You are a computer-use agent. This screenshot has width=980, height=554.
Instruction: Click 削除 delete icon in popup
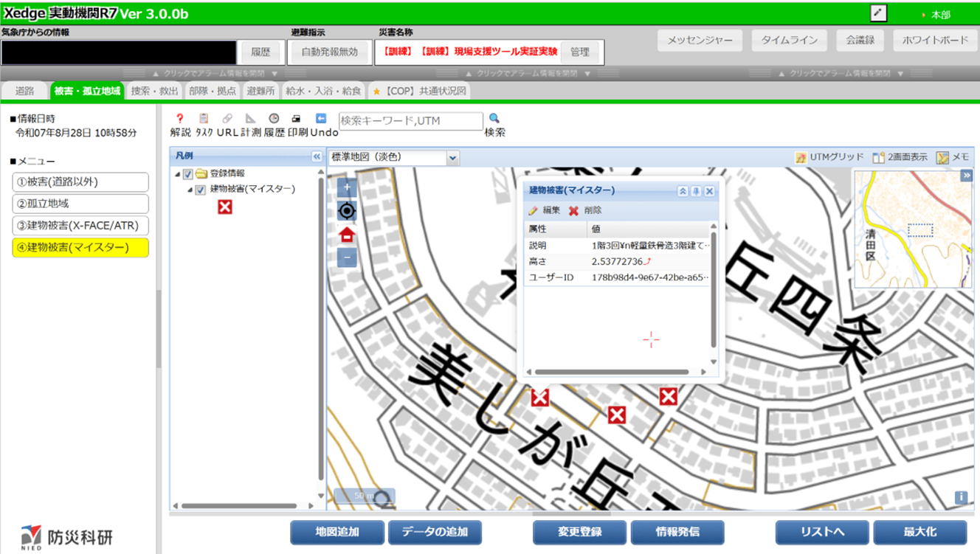(x=574, y=211)
